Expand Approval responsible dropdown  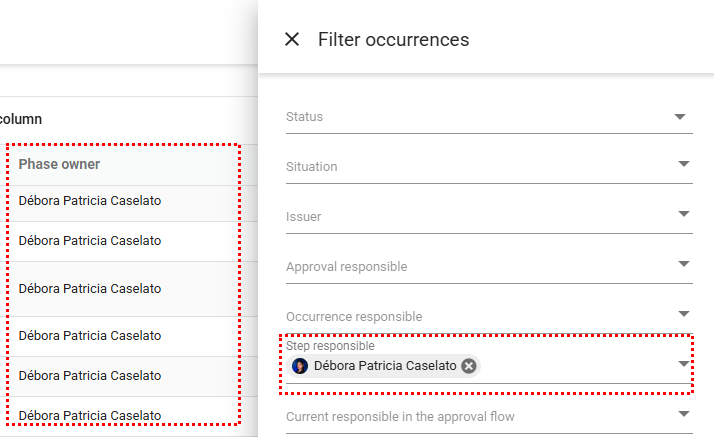coord(682,264)
